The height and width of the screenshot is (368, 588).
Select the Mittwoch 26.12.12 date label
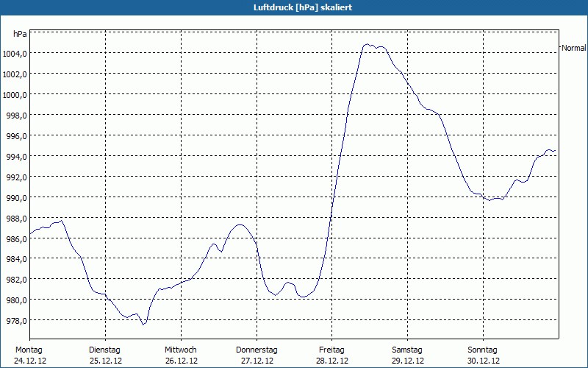click(x=181, y=355)
